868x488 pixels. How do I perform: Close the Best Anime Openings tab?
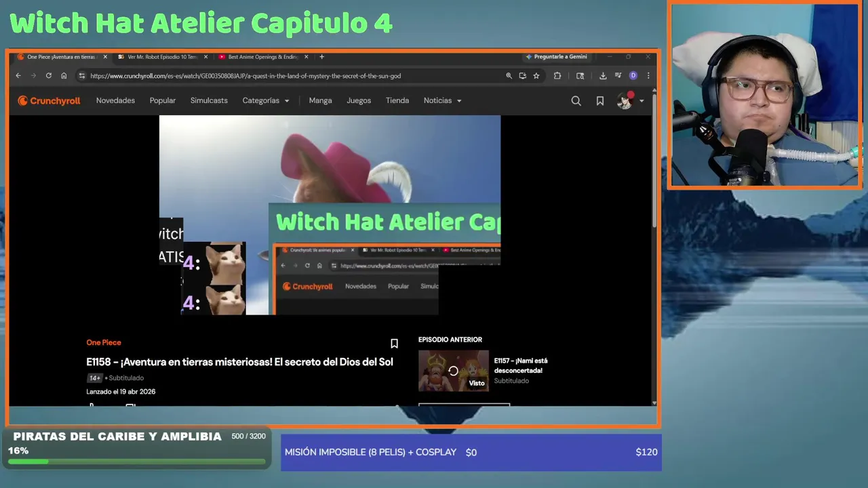(307, 57)
